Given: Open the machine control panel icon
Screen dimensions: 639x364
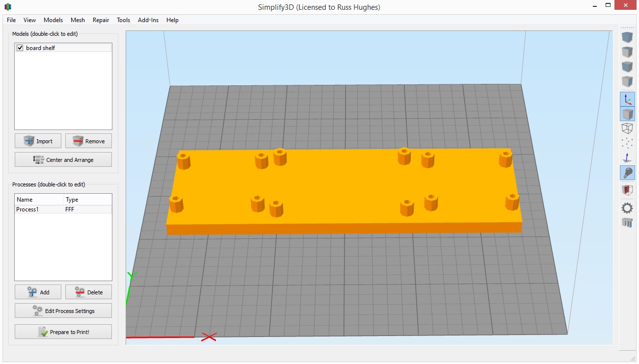Looking at the screenshot, I should pos(627,223).
